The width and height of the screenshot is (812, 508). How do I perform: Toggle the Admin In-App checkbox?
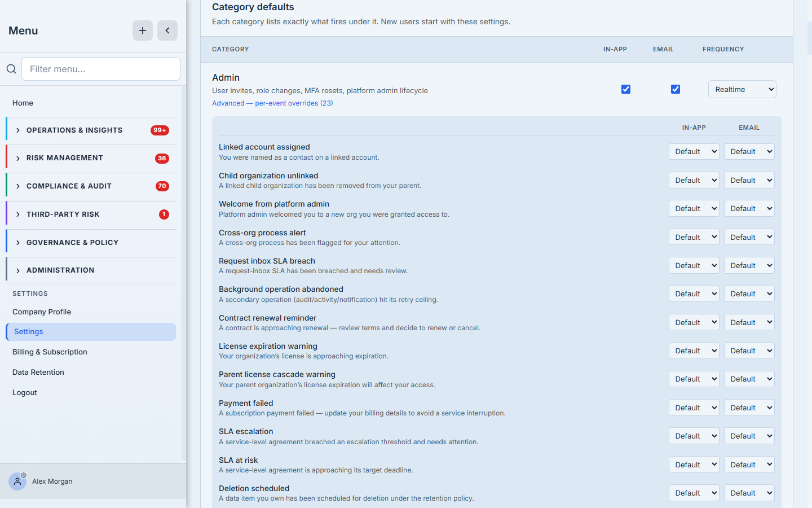click(x=626, y=89)
